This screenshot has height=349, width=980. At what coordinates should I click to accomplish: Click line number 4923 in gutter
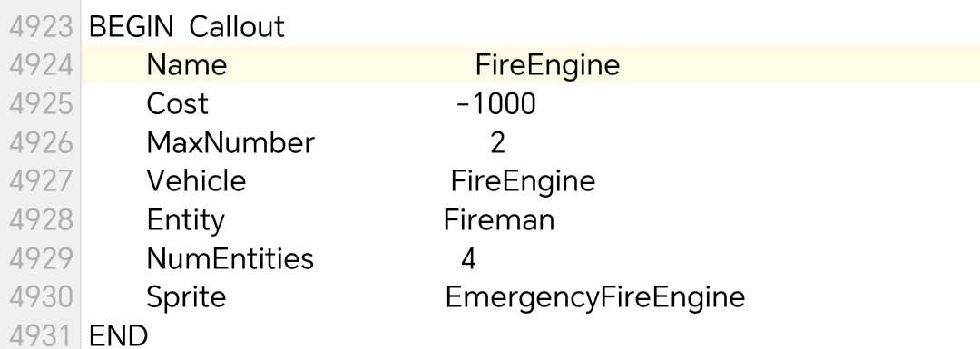point(41,27)
